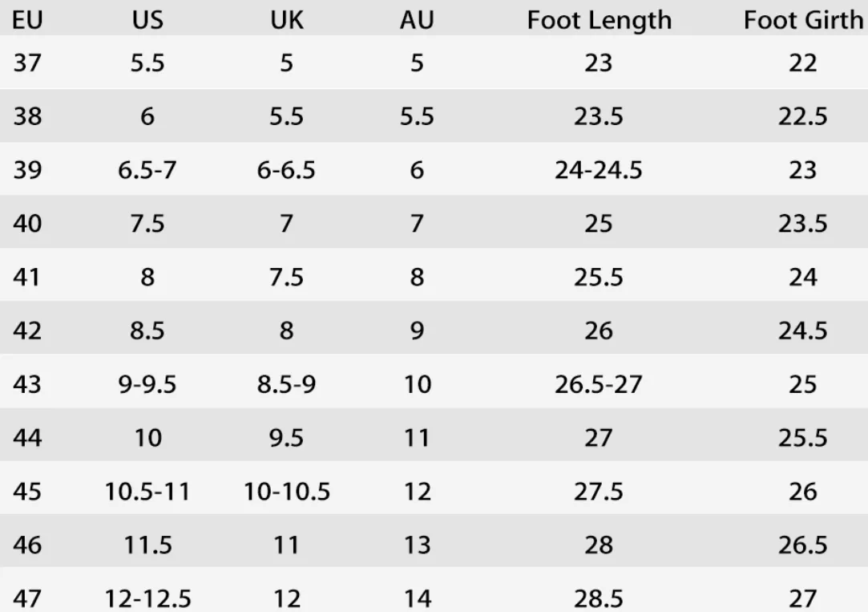Click foot girth 22.5 cell
Screen dimensions: 868x612
pos(802,116)
